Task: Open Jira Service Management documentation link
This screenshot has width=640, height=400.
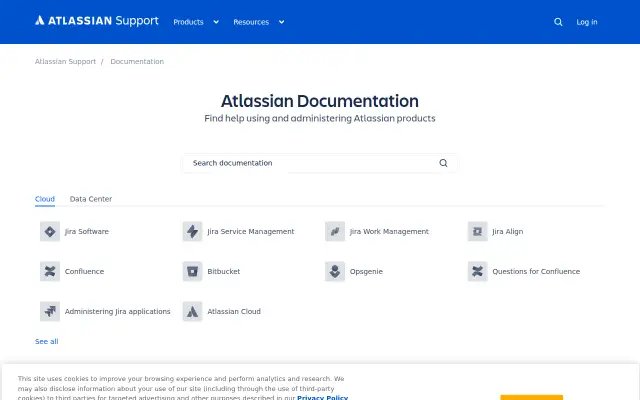Action: point(251,231)
